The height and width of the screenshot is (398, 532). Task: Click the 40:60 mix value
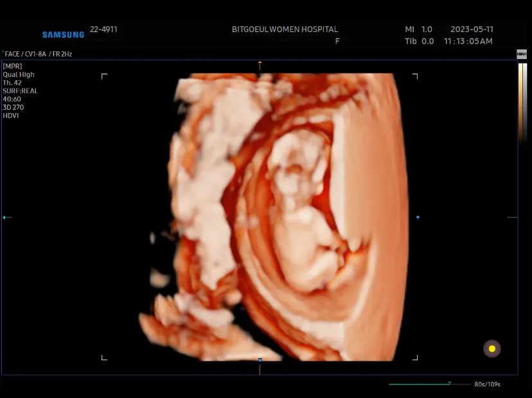(12, 99)
